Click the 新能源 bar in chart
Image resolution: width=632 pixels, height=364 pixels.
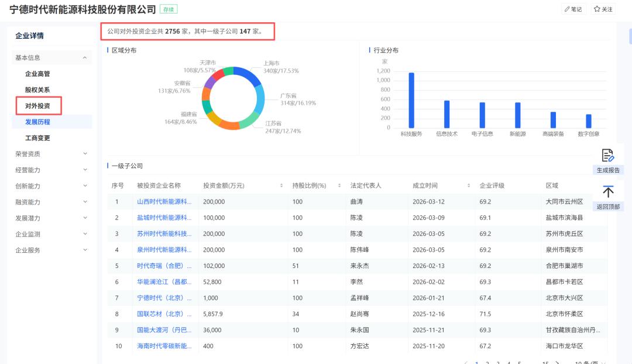tap(517, 115)
